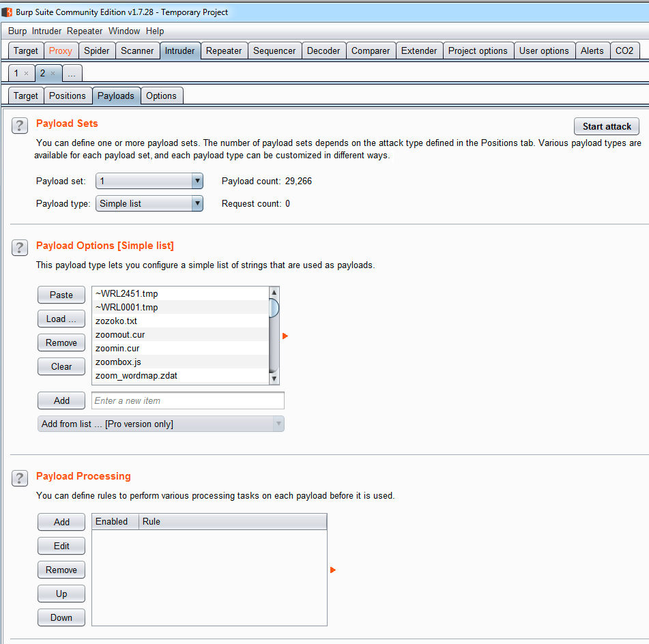Open the CO2 extension tab
Viewport: 649px width, 644px height.
(x=624, y=50)
